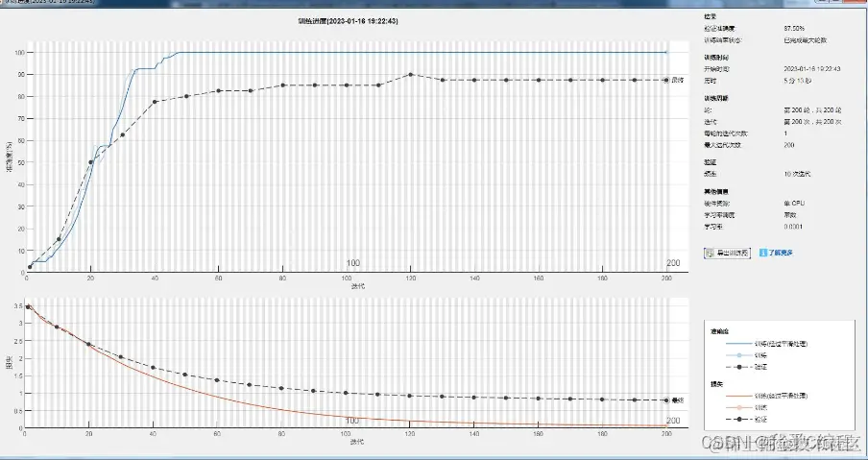Select the 0.0001 learning rate value
Image resolution: width=868 pixels, height=460 pixels.
tap(793, 227)
